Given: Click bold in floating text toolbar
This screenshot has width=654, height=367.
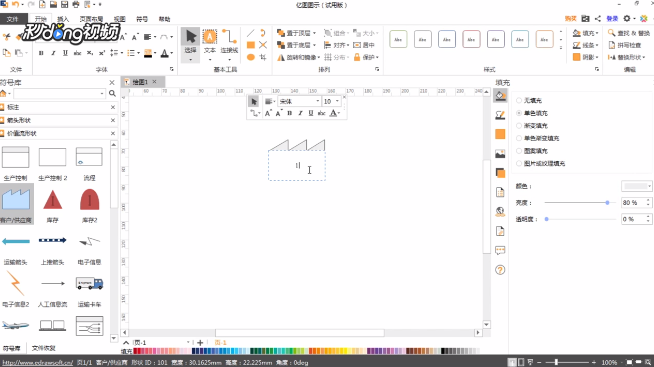Looking at the screenshot, I should [289, 113].
